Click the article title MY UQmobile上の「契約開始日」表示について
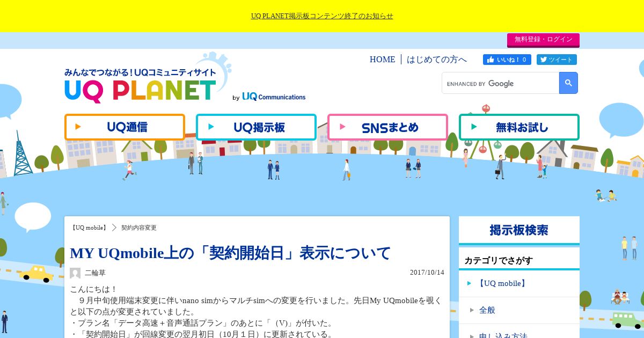 (230, 253)
